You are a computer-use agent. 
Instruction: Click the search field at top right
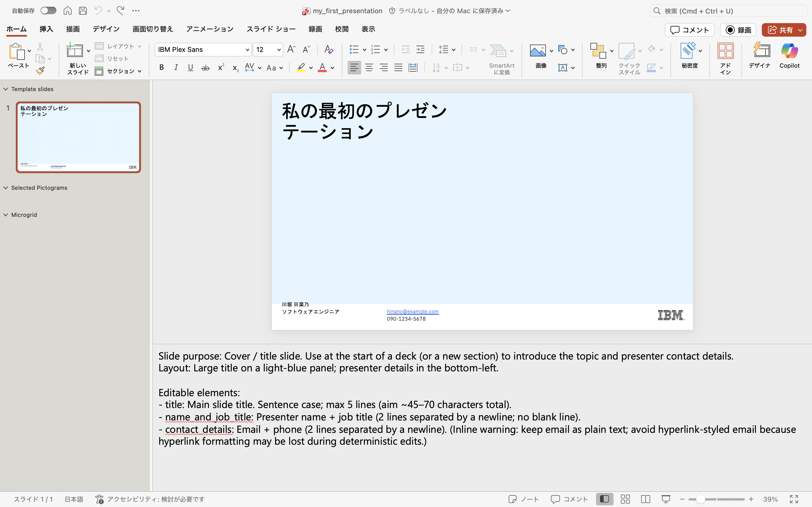pos(728,11)
